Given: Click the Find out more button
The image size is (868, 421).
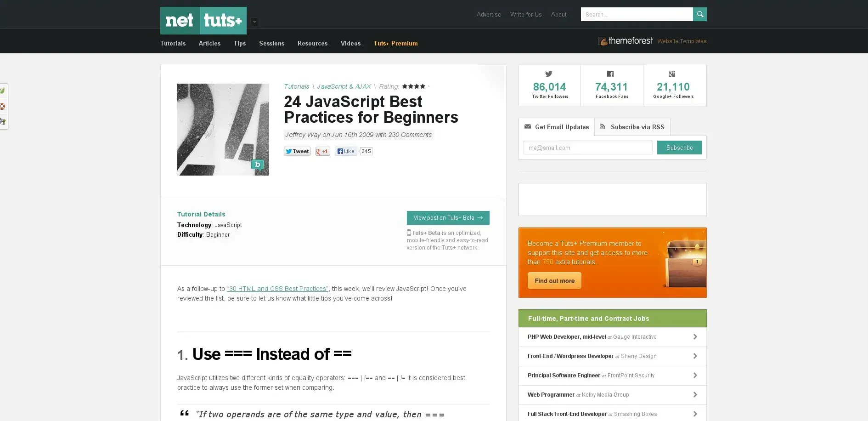Looking at the screenshot, I should point(554,281).
